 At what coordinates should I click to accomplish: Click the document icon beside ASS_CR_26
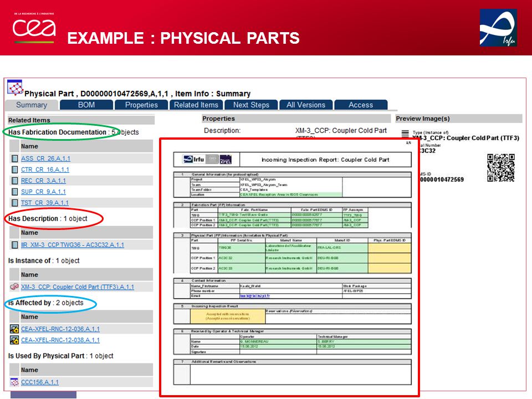point(14,158)
